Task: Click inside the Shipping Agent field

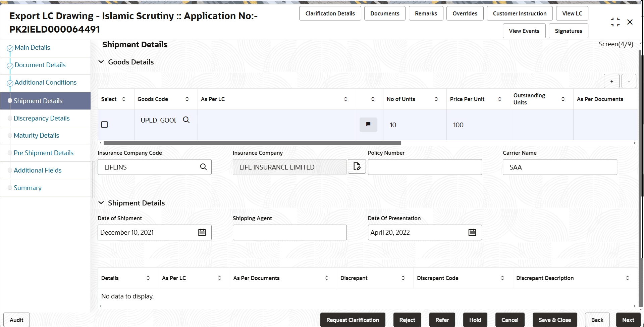Action: click(x=289, y=232)
